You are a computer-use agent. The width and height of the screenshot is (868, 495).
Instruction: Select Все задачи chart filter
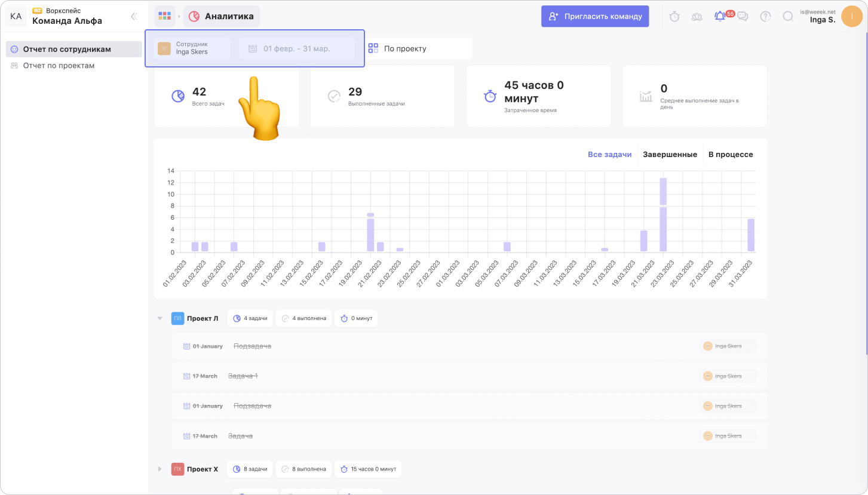pyautogui.click(x=609, y=155)
